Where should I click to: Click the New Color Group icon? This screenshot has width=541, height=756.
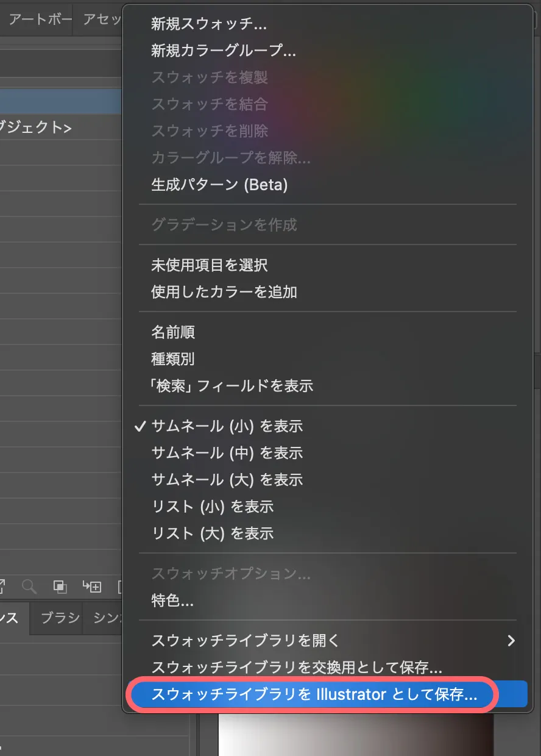[x=91, y=587]
